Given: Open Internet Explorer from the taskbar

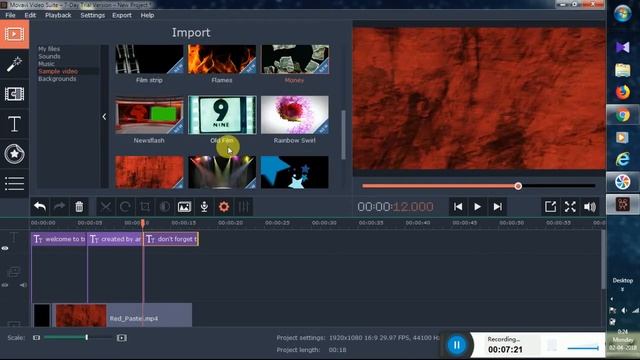Looking at the screenshot, I should [622, 159].
